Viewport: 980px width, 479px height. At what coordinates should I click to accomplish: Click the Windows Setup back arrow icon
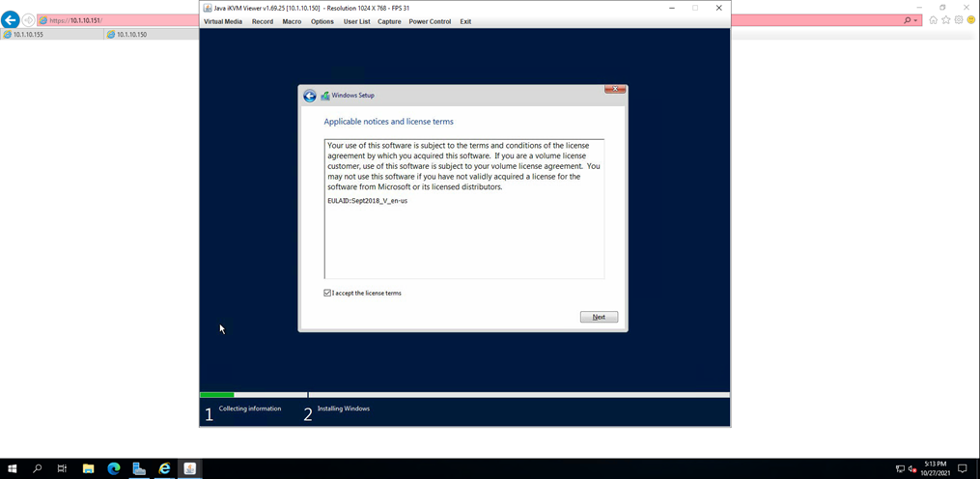[309, 96]
